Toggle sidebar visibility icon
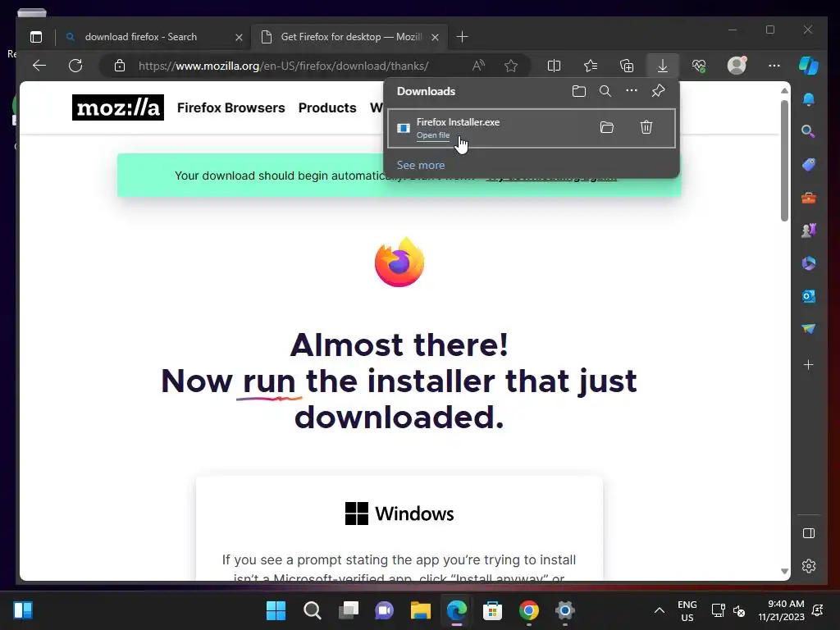 coord(808,533)
